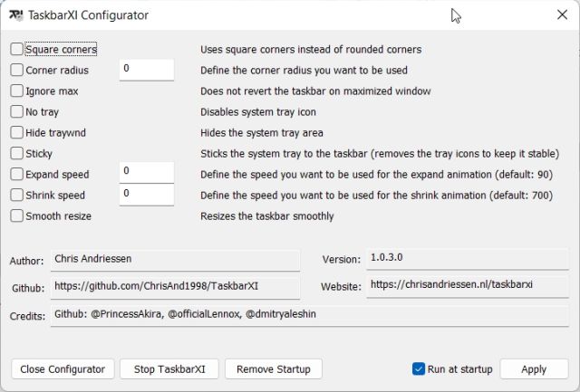Toggle the Hide traywnd checkbox
This screenshot has width=580, height=392.
point(17,133)
